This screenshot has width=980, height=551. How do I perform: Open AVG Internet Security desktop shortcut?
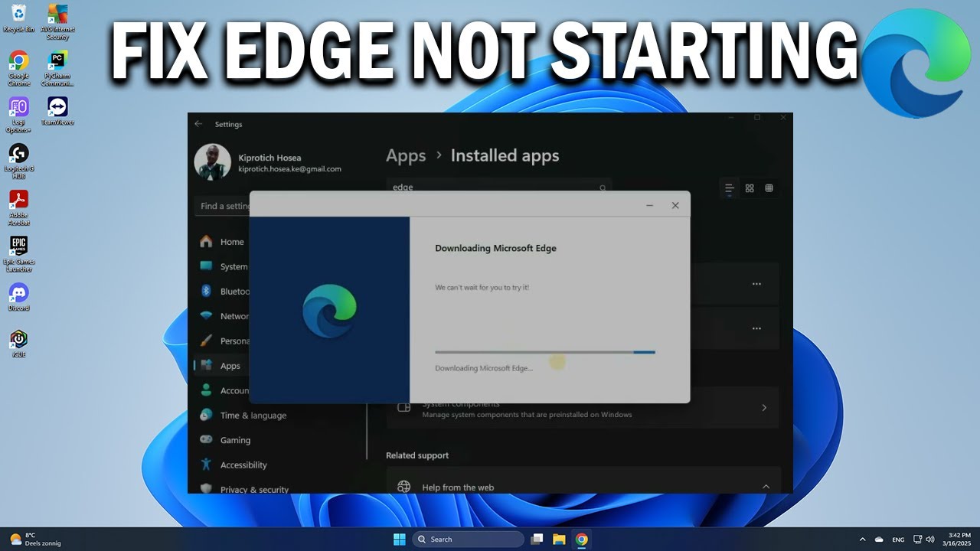point(57,21)
